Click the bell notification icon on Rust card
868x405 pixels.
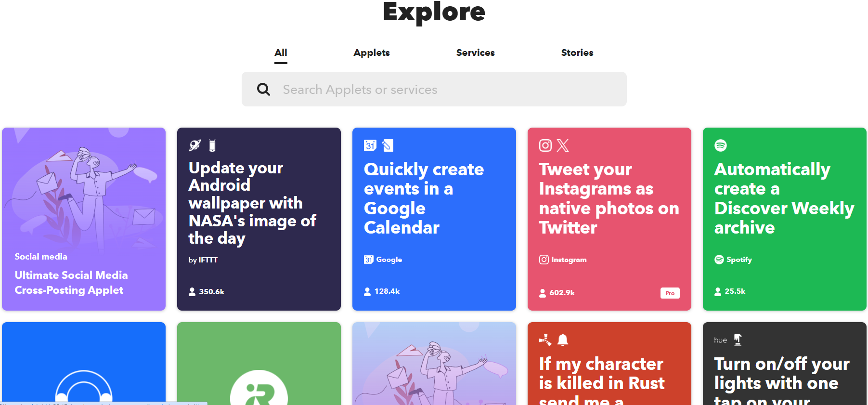pos(563,340)
